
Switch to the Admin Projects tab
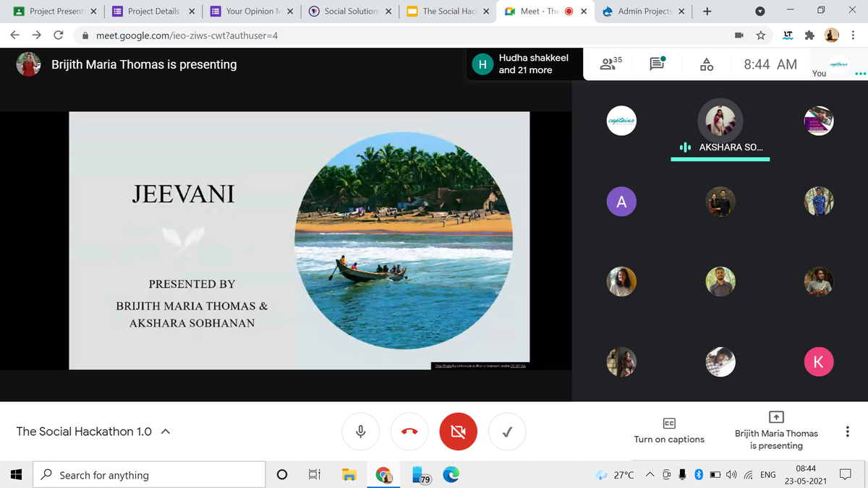[642, 12]
